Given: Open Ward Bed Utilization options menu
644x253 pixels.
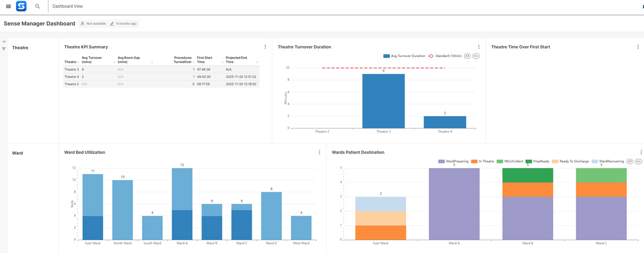Looking at the screenshot, I should tap(319, 152).
